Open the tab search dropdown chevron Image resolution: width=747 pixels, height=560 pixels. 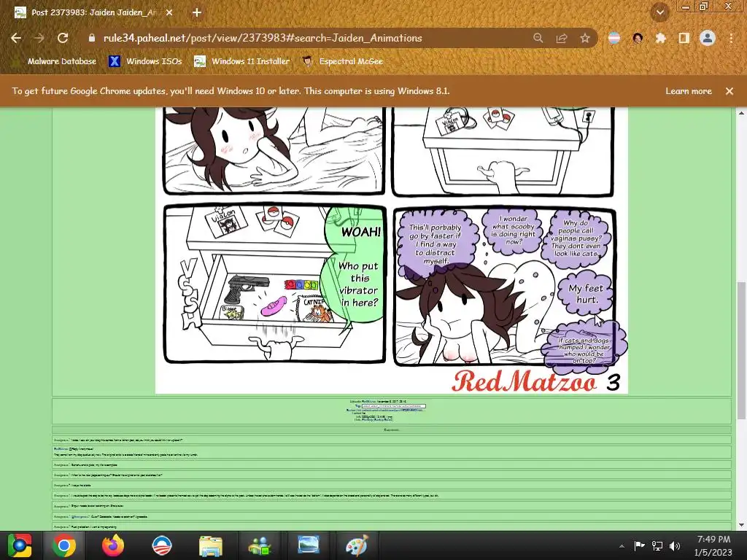[659, 12]
